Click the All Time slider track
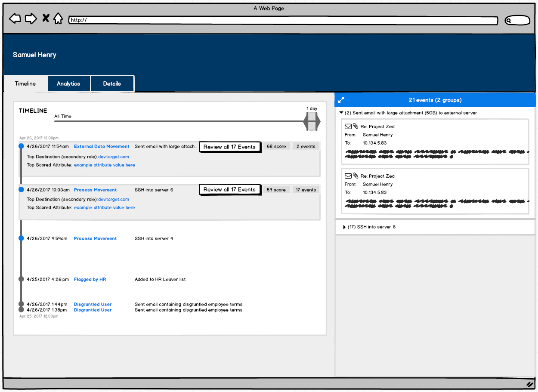538x392 pixels. 179,121
